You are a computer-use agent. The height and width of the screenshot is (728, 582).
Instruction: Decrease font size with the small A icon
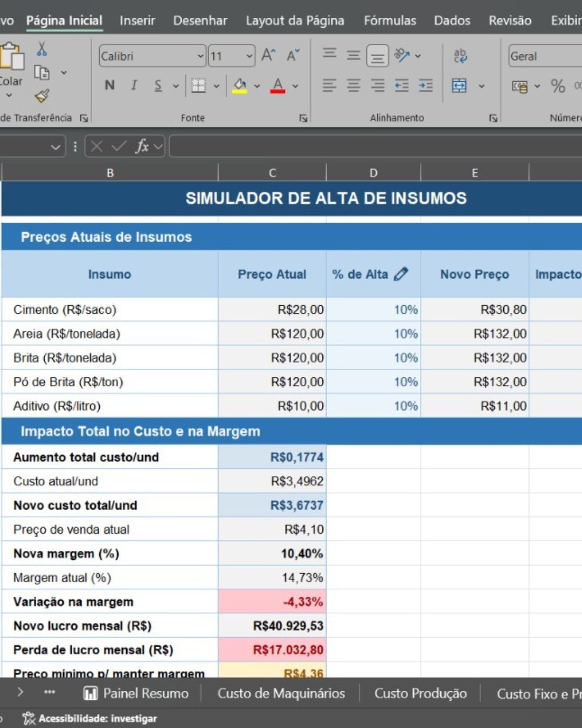click(293, 56)
